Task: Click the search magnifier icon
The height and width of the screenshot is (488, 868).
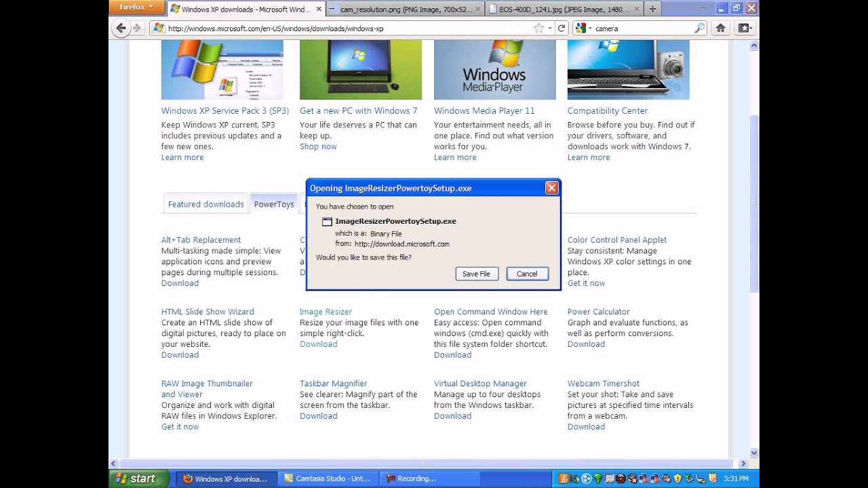Action: pos(700,28)
